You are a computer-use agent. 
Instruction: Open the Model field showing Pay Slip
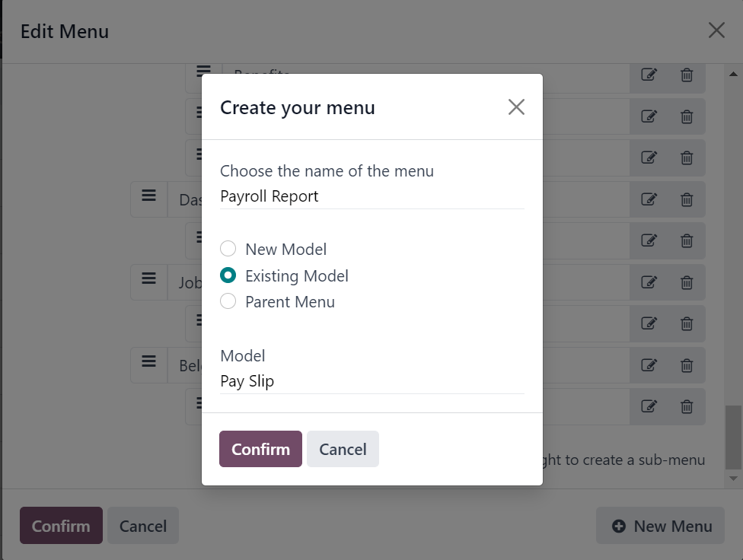coord(372,381)
